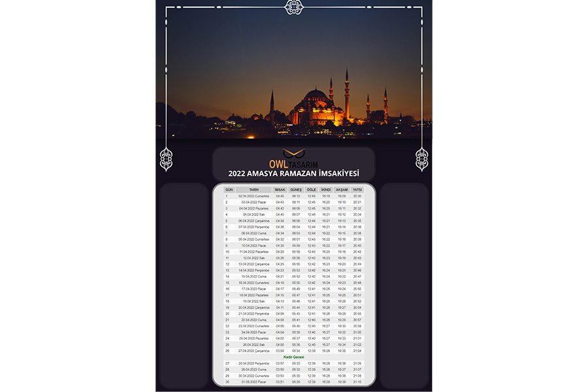
Task: Select the TARİH column header
Action: click(x=254, y=190)
